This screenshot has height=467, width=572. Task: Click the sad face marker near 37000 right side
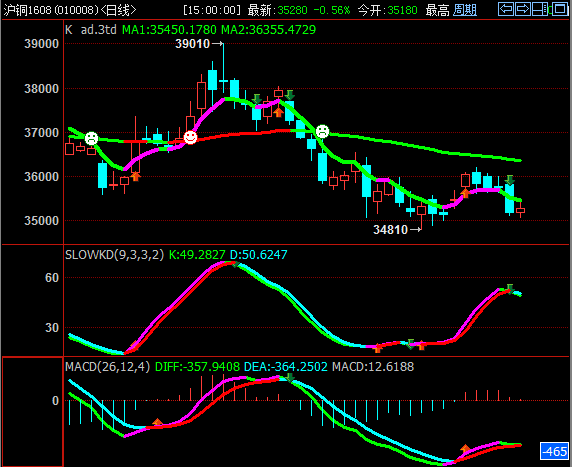(322, 131)
